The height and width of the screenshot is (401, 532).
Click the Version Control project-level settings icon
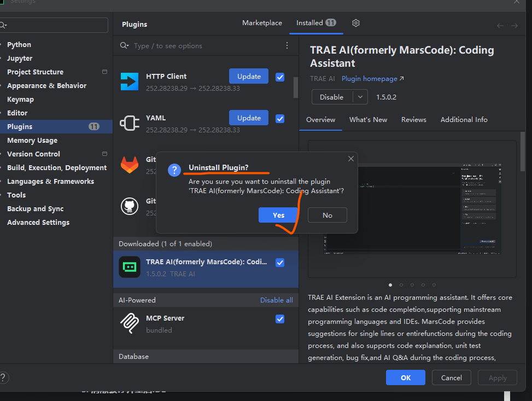[x=104, y=154]
